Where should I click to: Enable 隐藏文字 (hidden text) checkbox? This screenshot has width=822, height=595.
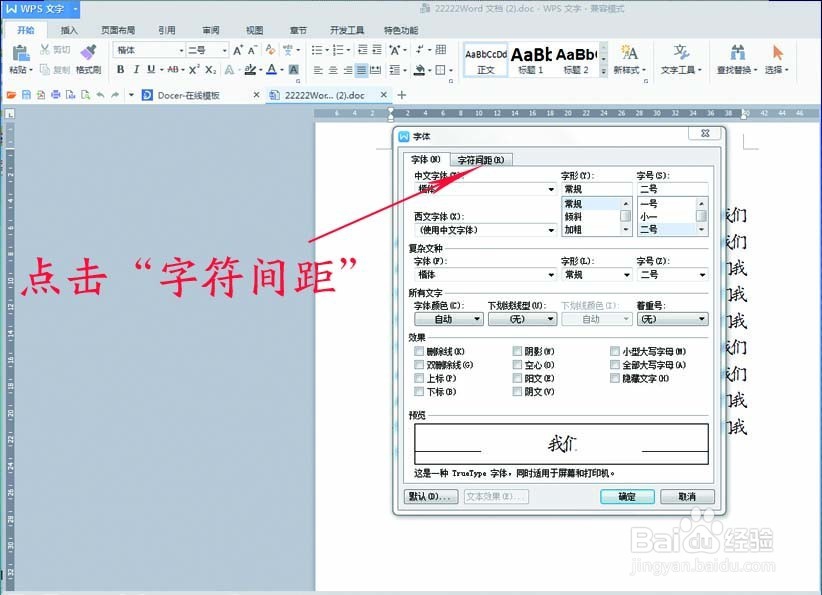(x=616, y=379)
